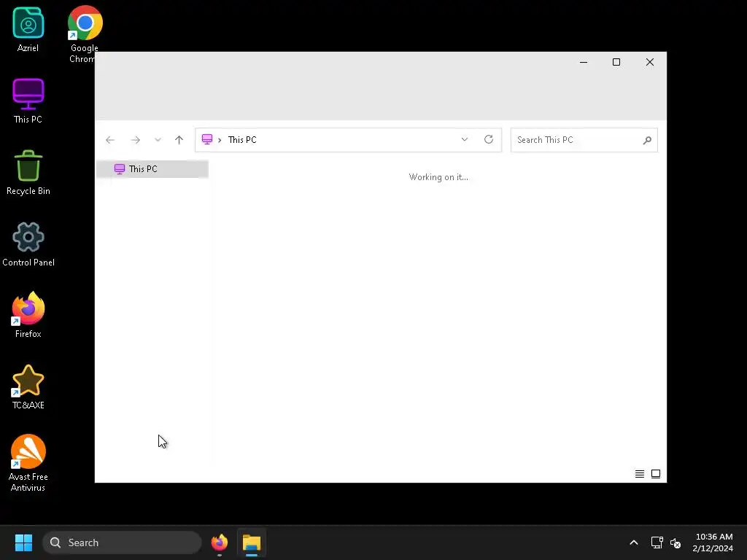Click the computer icon in address bar
The width and height of the screenshot is (747, 560).
click(207, 139)
